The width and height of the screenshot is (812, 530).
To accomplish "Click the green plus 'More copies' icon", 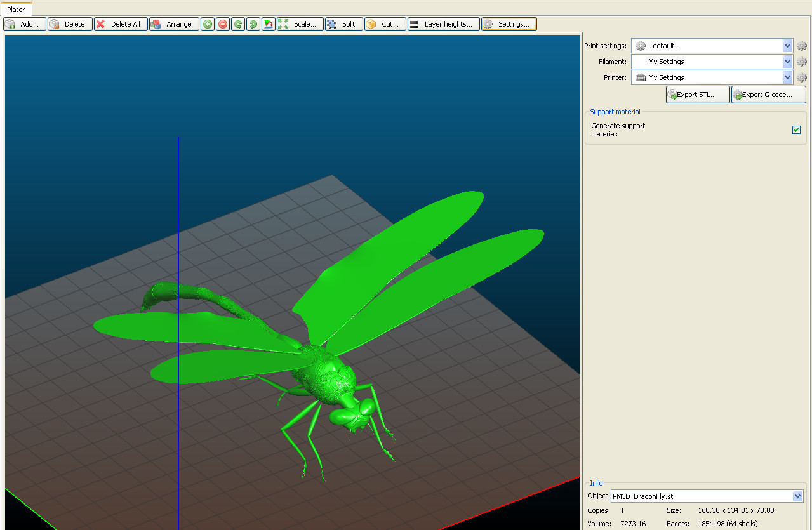I will click(208, 24).
